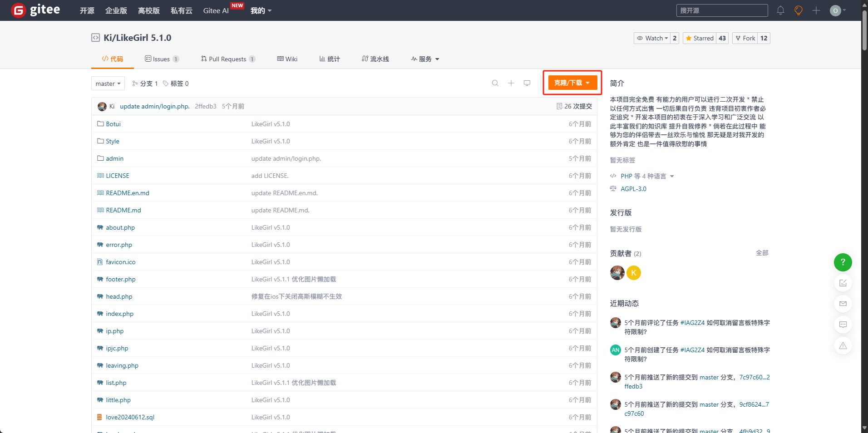This screenshot has height=433, width=868.
Task: Open the README.md file
Action: click(123, 210)
